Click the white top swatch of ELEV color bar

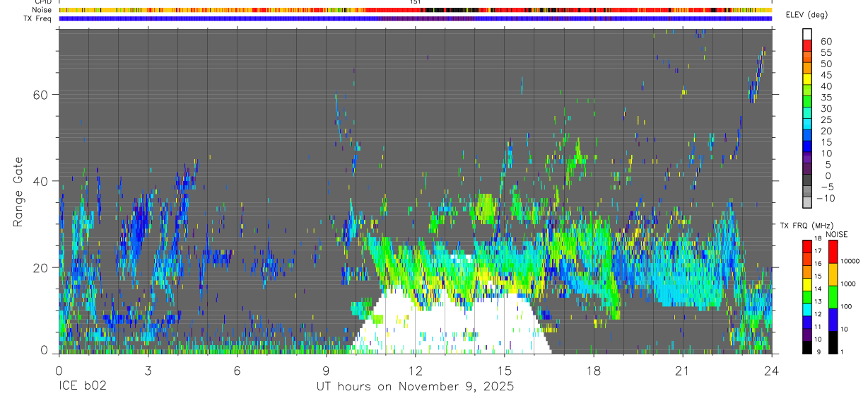click(807, 34)
